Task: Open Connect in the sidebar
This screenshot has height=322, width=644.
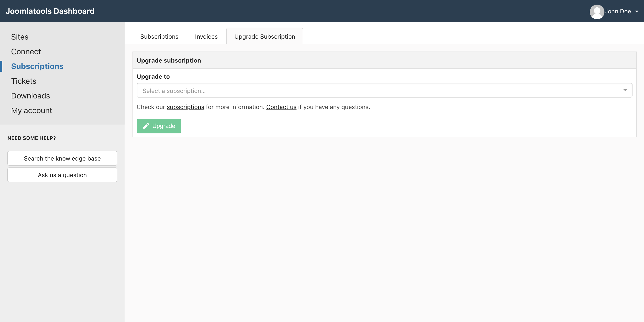Action: click(x=26, y=52)
